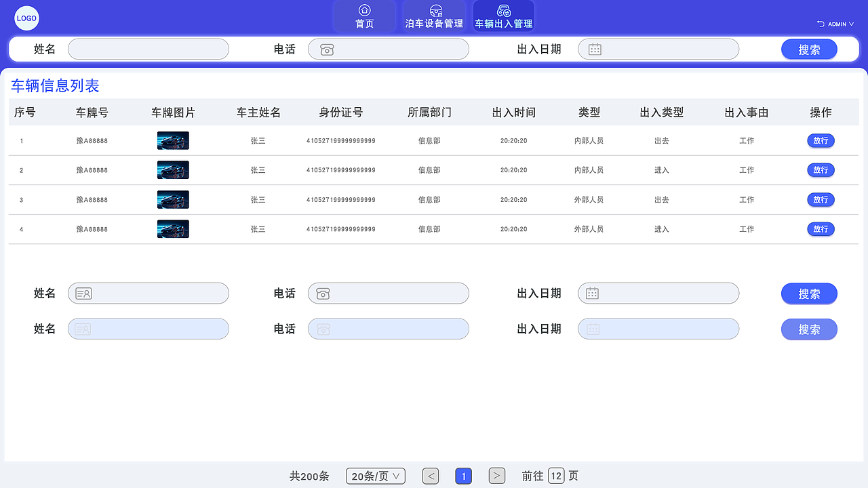Click the car icon on 车辆出入管理 tab
Image resolution: width=868 pixels, height=488 pixels.
point(503,9)
